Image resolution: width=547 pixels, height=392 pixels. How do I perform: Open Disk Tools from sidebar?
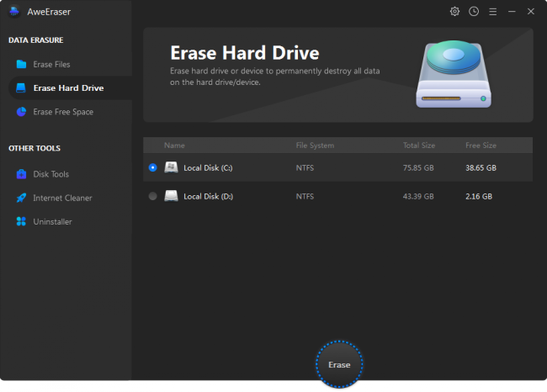(70, 174)
